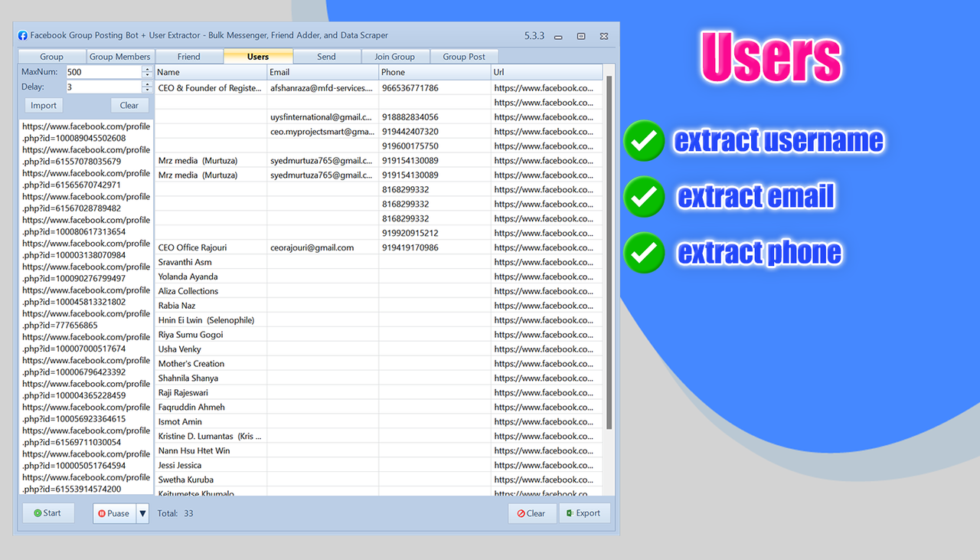Select the Jessi Jessica row
Screen dimensions: 980x560
(379, 466)
